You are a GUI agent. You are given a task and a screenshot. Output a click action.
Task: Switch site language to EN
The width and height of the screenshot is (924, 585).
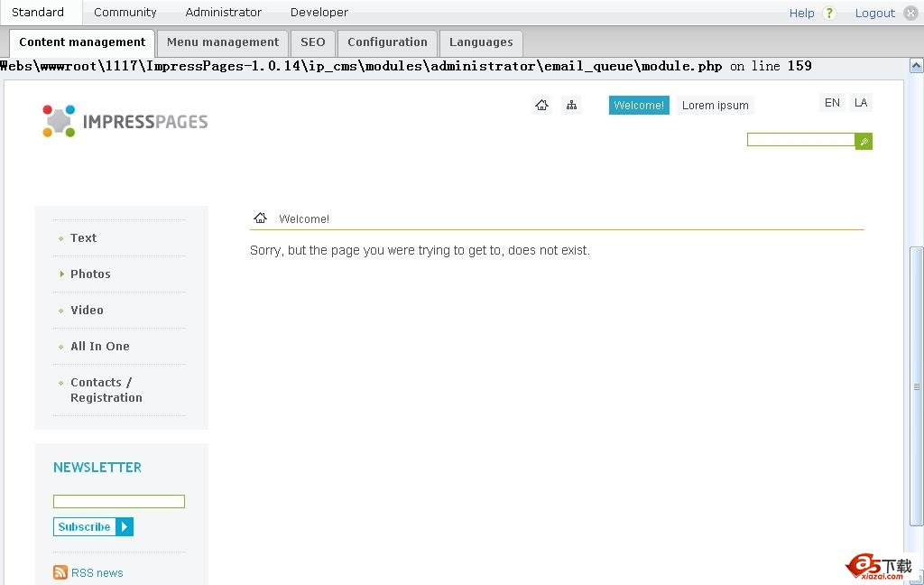coord(832,103)
